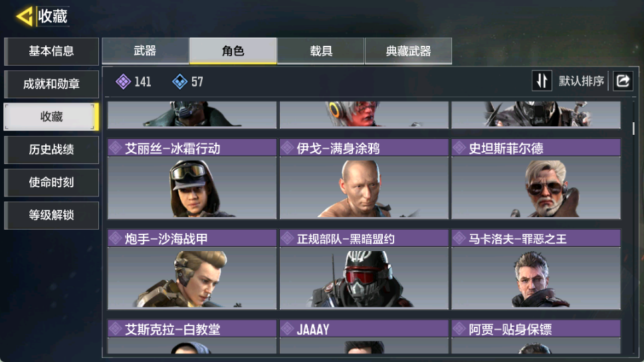Screen dimensions: 644x362
Task: Click the vertical scrollbar handle
Action: click(x=633, y=128)
